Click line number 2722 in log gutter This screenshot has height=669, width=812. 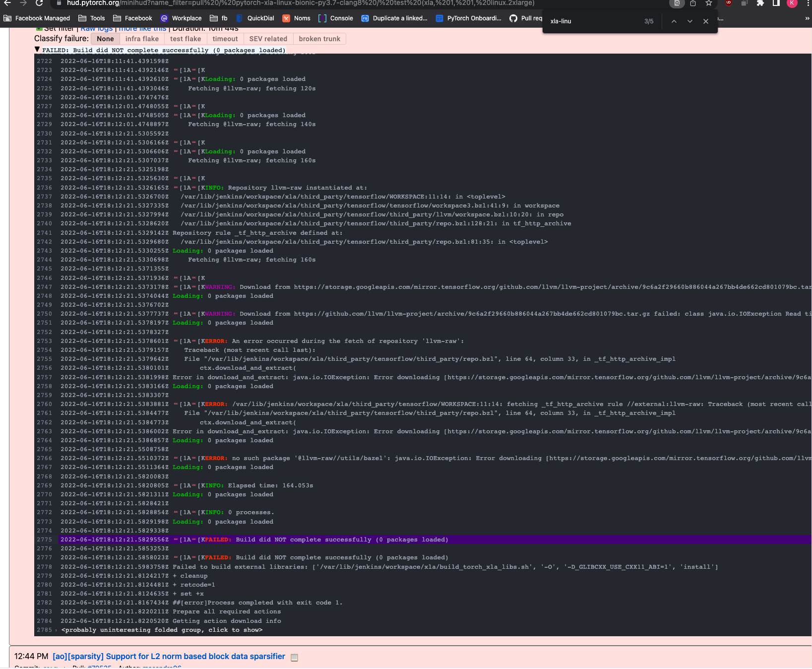click(44, 61)
